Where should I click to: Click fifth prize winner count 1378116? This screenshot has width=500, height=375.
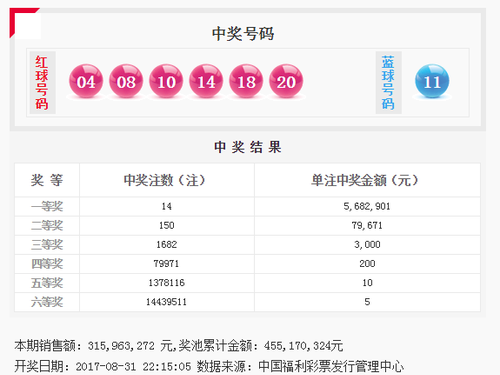[167, 283]
